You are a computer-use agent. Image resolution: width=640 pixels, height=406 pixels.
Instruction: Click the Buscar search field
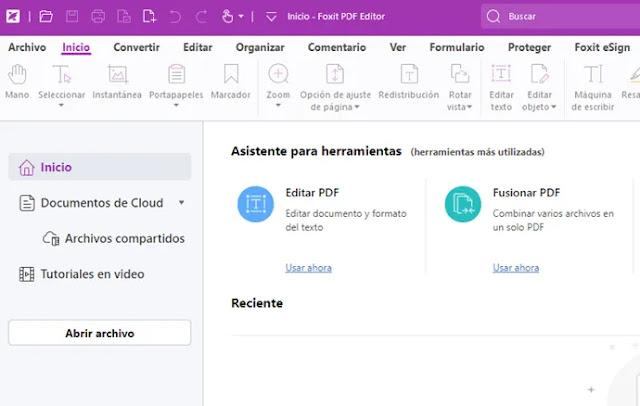(x=560, y=16)
